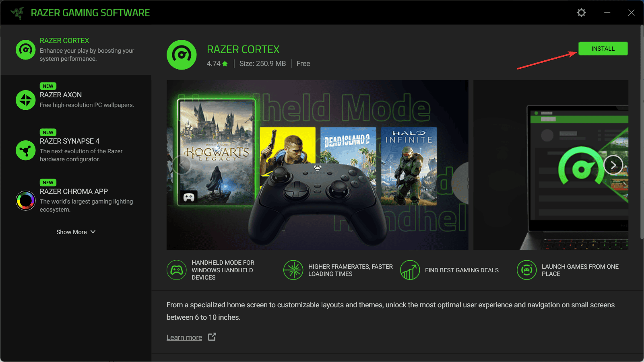
Task: Click the handheld mode controller icon
Action: 176,270
